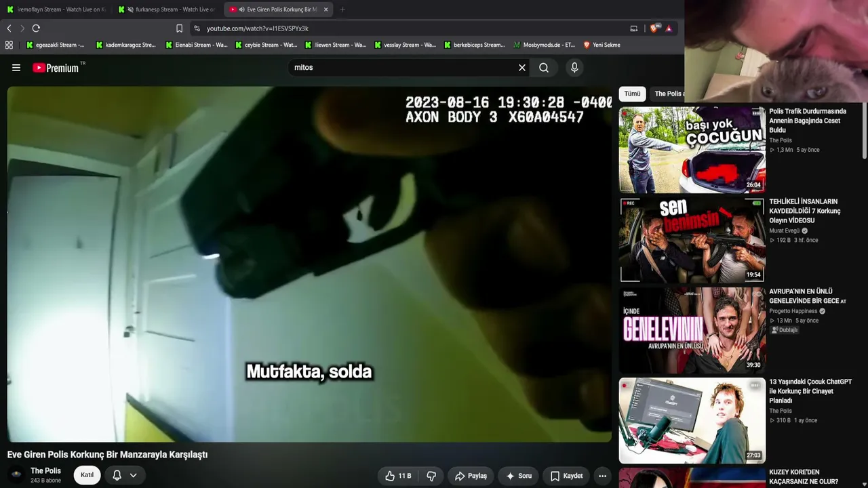Open the YouTube guide hamburger menu

16,68
